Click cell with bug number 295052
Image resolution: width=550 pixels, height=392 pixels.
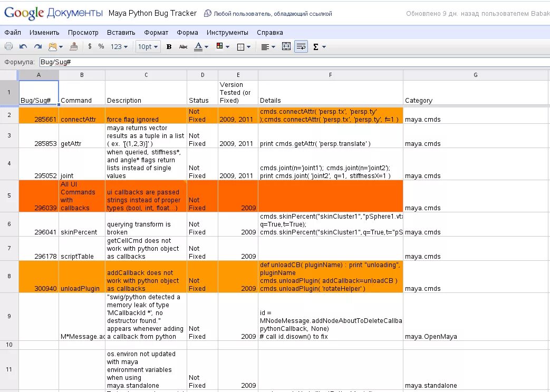pos(38,164)
